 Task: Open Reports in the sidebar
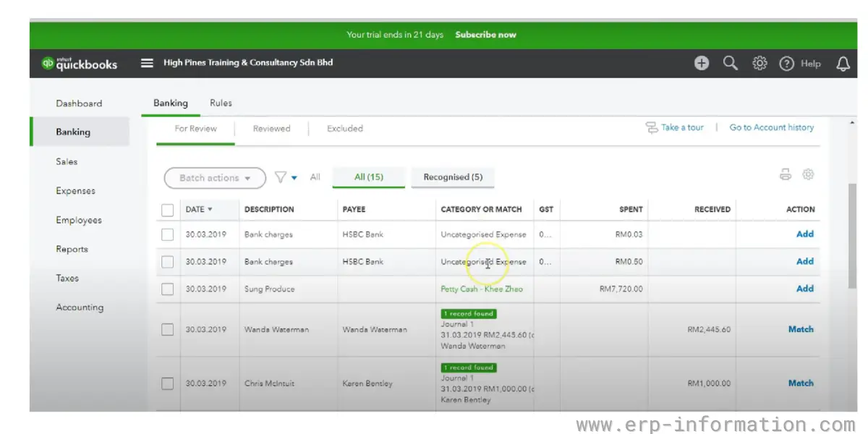pyautogui.click(x=72, y=249)
